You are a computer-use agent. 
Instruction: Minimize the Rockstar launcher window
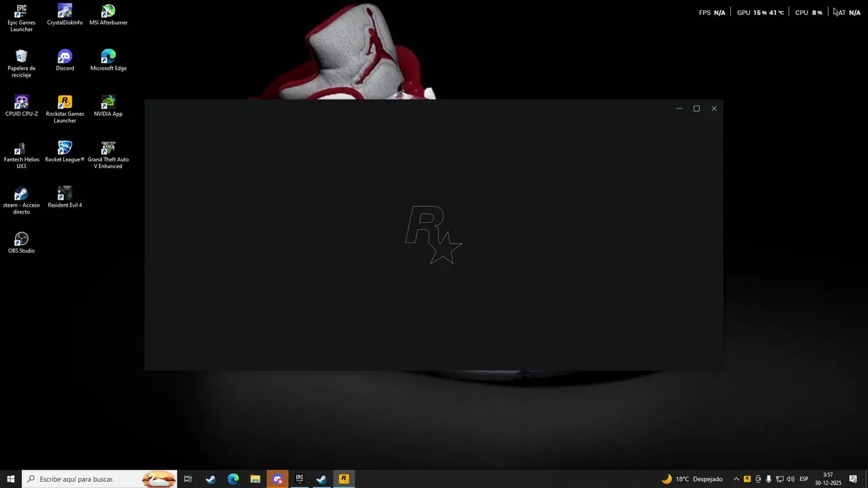tap(679, 108)
